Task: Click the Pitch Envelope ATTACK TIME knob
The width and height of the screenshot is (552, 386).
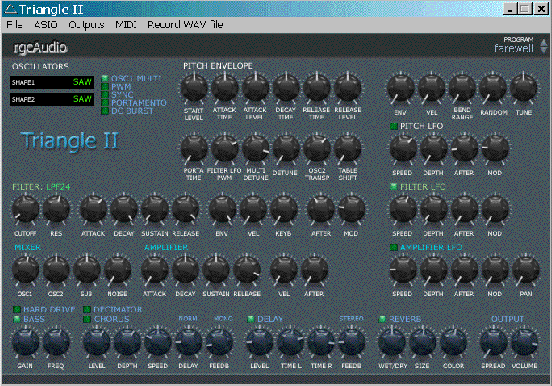Action: pyautogui.click(x=225, y=88)
